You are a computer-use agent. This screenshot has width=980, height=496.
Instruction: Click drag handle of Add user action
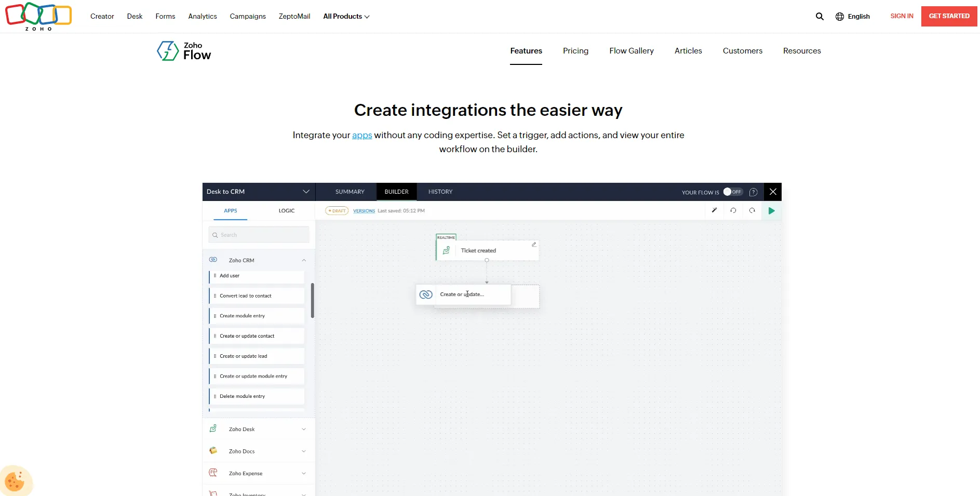coord(215,276)
